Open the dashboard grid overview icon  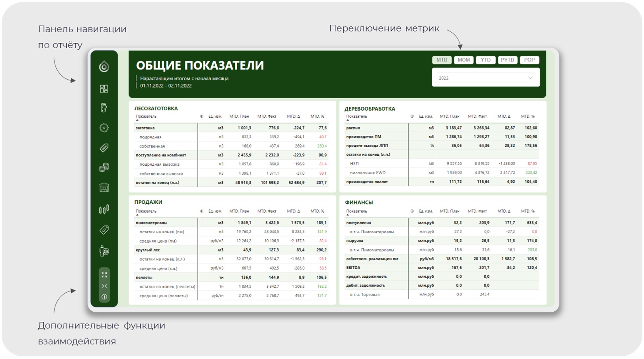104,89
